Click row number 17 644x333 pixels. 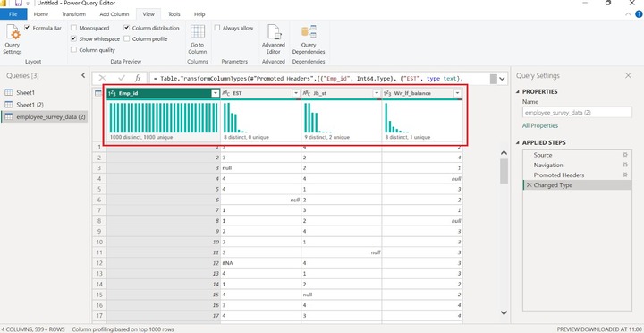coord(98,316)
